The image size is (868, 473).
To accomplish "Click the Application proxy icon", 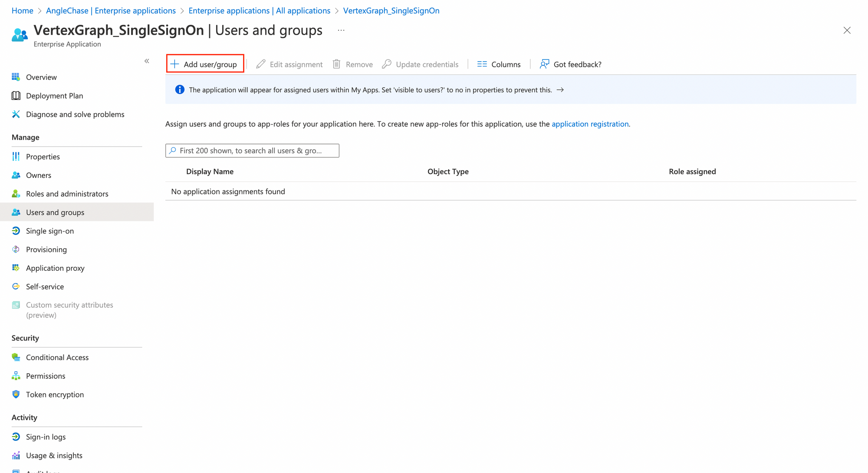I will [16, 268].
